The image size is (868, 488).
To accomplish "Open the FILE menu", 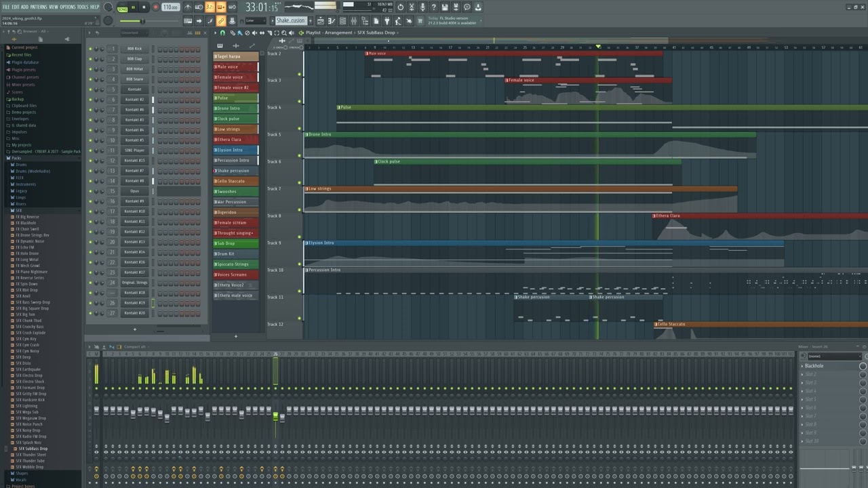I will [x=6, y=7].
